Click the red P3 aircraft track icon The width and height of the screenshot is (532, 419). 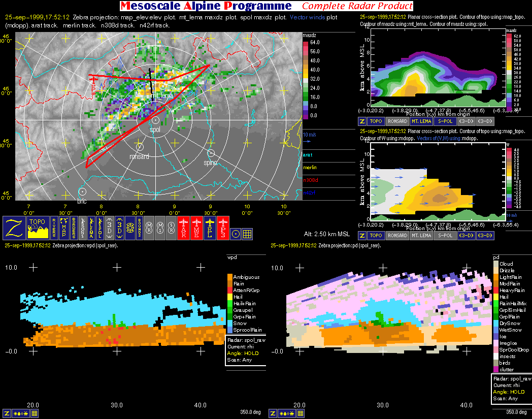coord(223,228)
